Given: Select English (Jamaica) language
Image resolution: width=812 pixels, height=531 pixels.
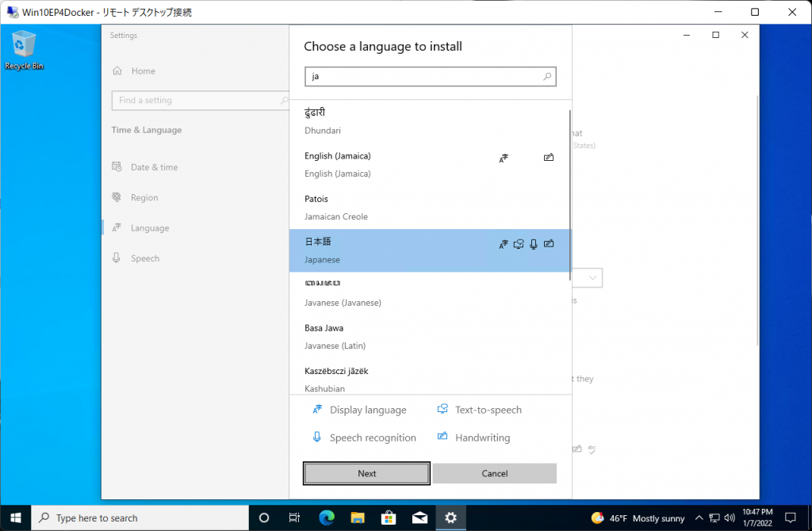Looking at the screenshot, I should click(429, 165).
